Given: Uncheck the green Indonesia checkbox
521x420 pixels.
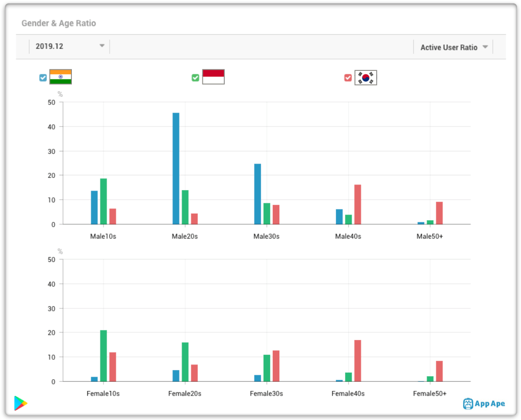Looking at the screenshot, I should coord(195,77).
